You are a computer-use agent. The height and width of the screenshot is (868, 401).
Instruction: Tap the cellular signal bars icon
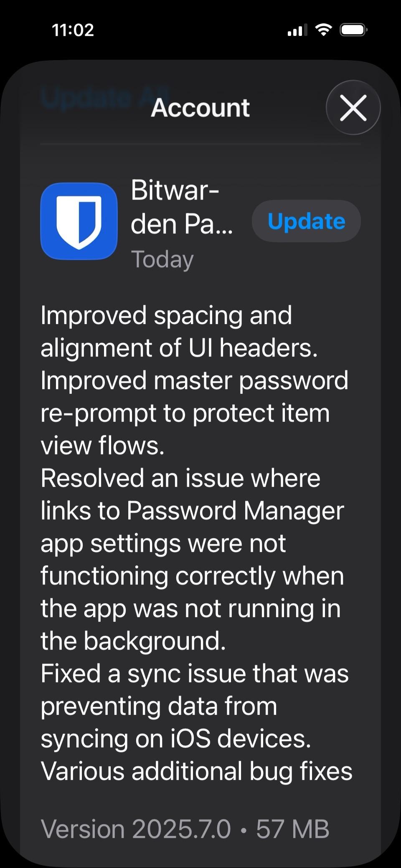pyautogui.click(x=297, y=30)
